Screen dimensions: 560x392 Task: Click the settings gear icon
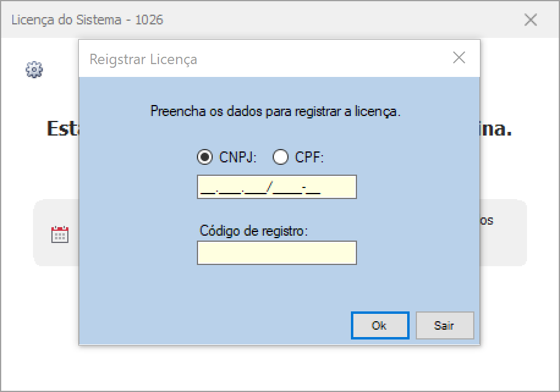click(34, 70)
